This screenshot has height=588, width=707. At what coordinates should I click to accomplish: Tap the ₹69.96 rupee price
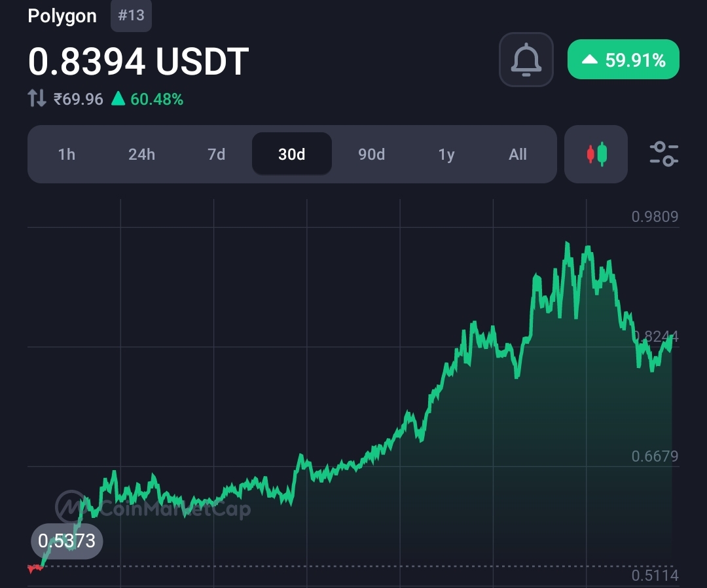click(79, 100)
